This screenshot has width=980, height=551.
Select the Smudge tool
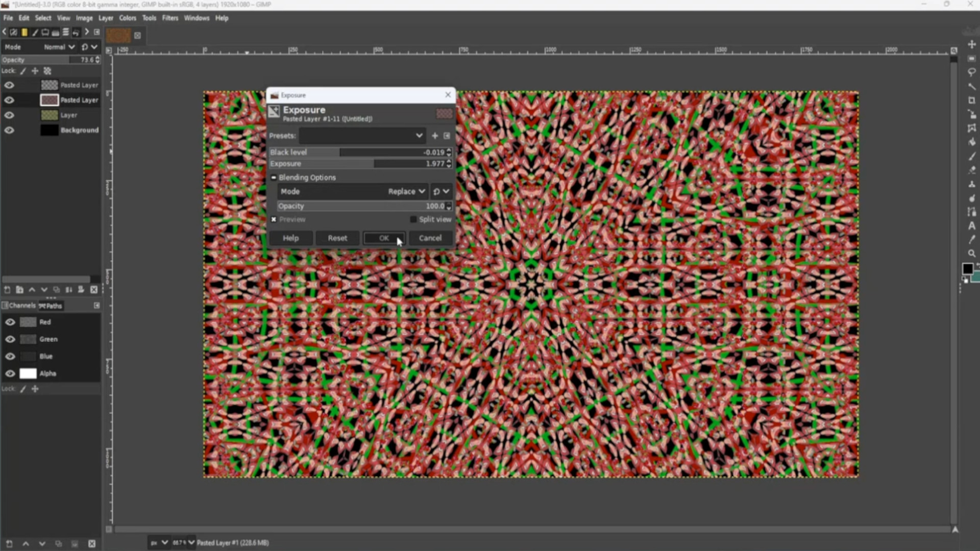(x=971, y=198)
